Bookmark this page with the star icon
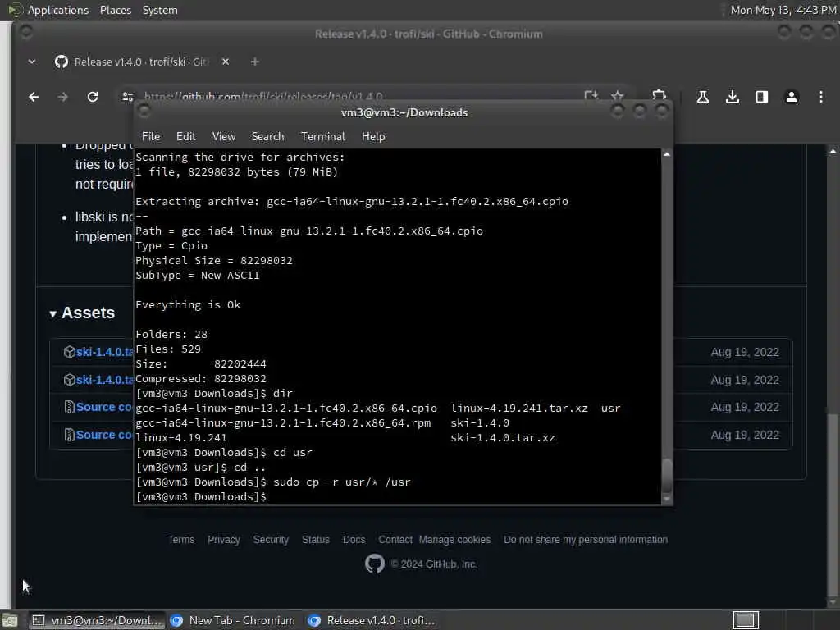This screenshot has height=630, width=840. pos(617,96)
